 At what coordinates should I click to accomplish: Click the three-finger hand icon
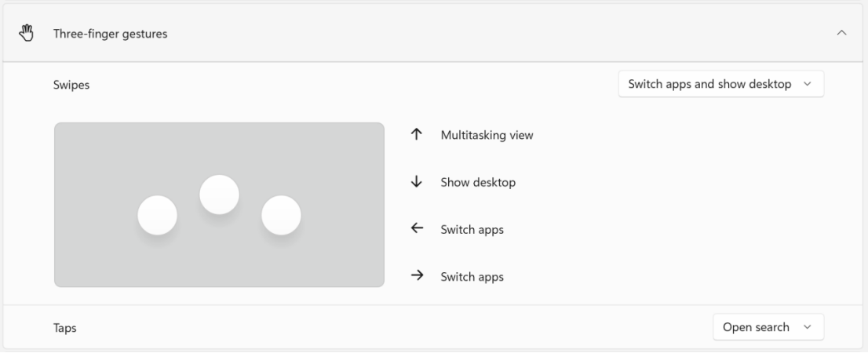point(27,33)
